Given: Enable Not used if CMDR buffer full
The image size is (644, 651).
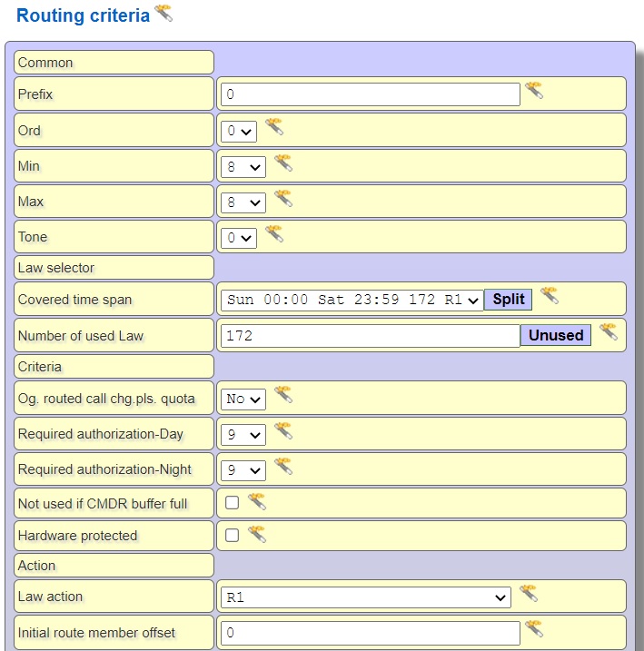Looking at the screenshot, I should click(x=233, y=503).
